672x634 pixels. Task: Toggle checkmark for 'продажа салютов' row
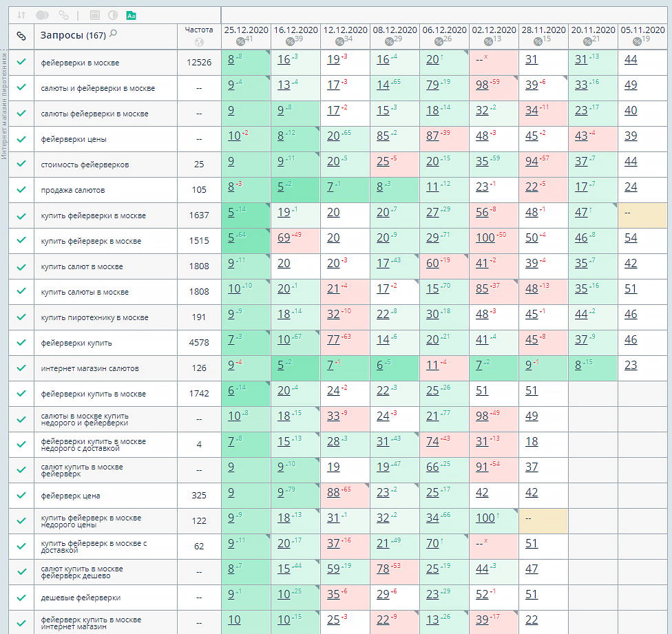[x=21, y=189]
